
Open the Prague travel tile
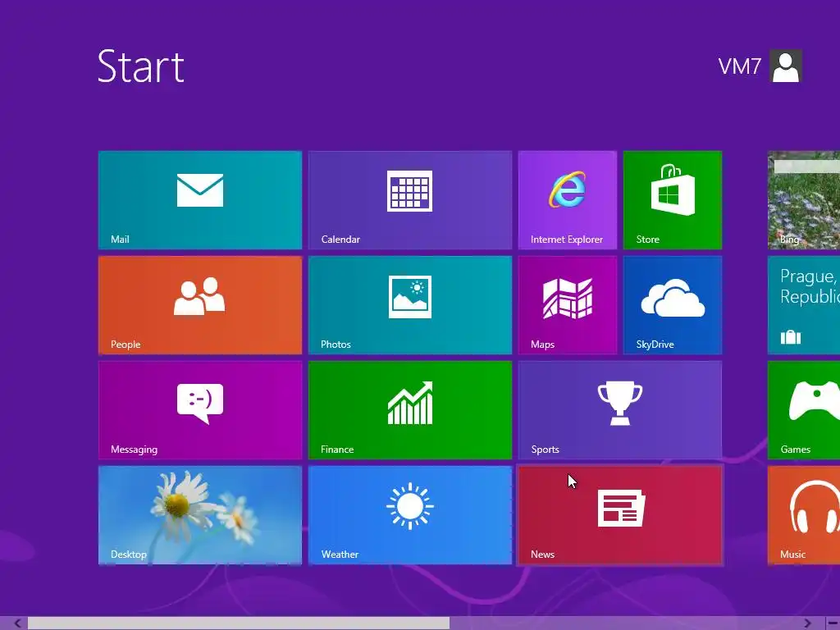[x=804, y=305]
